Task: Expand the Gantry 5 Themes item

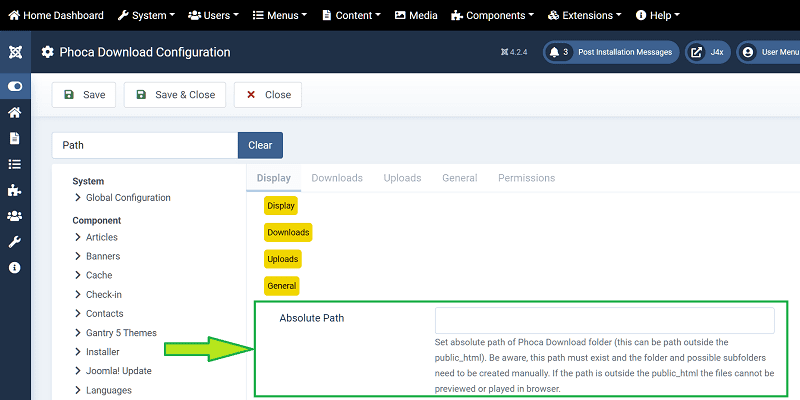Action: pos(120,332)
